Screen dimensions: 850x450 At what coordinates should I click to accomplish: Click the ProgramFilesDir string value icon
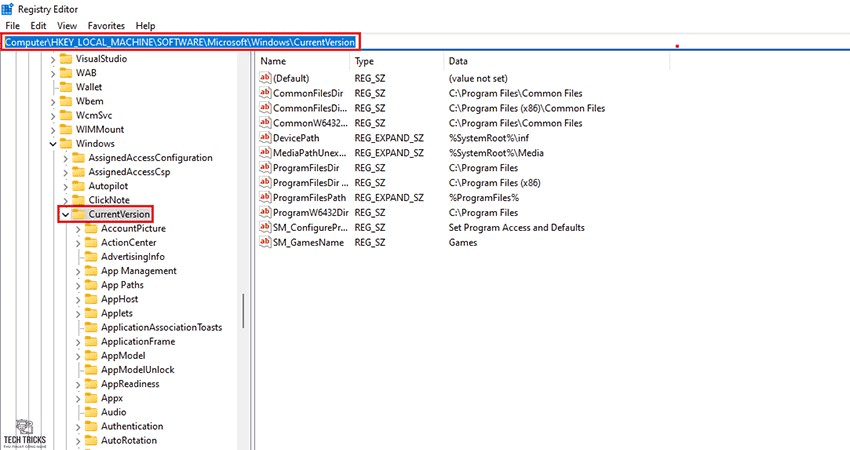point(265,168)
